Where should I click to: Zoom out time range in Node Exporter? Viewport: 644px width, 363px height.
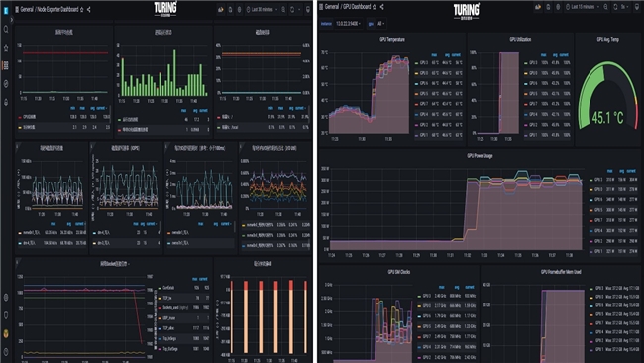coord(283,9)
